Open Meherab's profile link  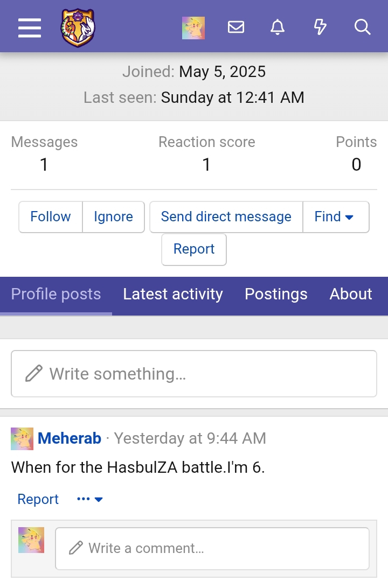(69, 438)
